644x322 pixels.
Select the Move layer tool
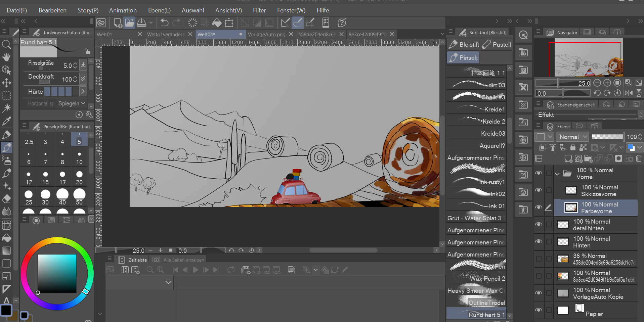coord(6,83)
